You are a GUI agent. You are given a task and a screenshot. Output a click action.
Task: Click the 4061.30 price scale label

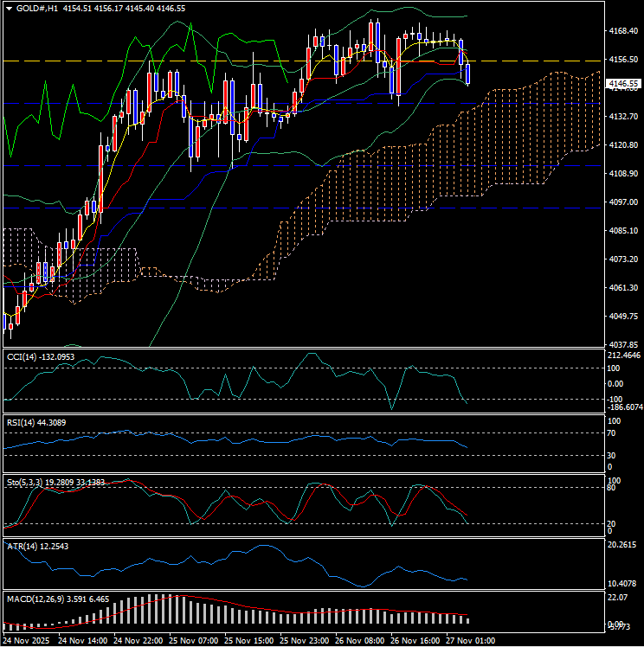click(624, 288)
